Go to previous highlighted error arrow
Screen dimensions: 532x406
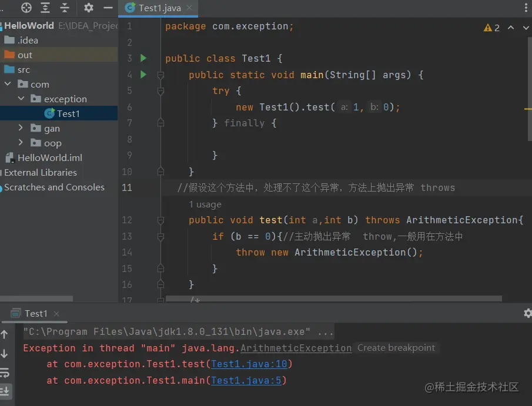pos(511,28)
